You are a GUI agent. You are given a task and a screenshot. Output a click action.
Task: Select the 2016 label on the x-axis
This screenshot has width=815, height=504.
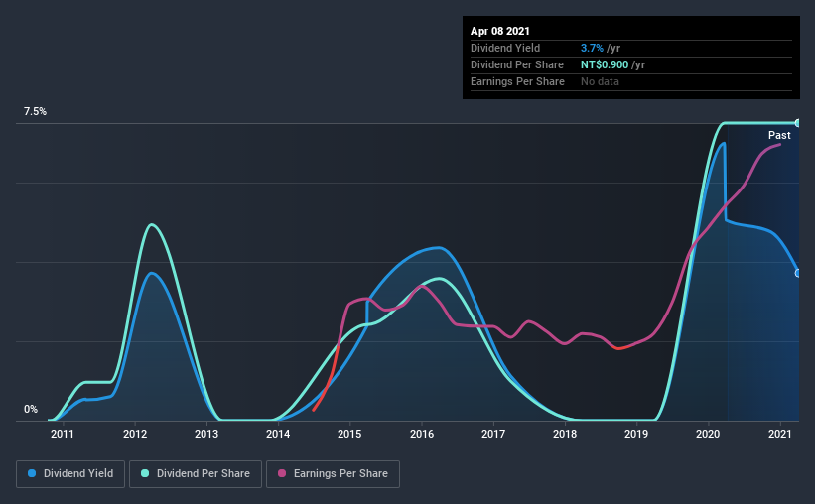pyautogui.click(x=422, y=434)
